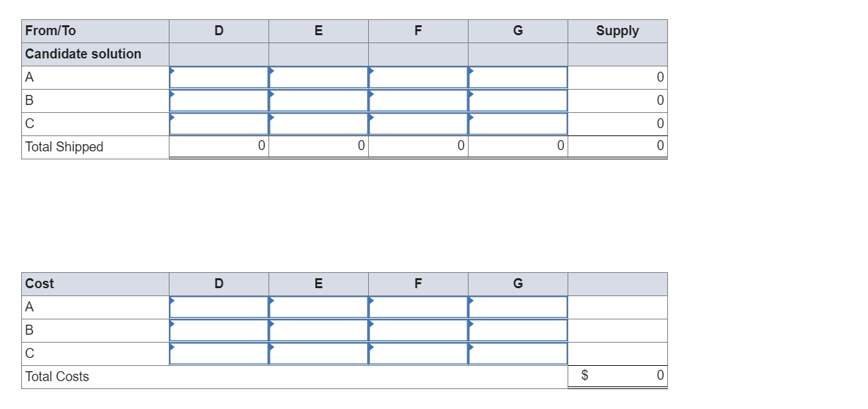Select Cost table cell row B column F

point(418,330)
